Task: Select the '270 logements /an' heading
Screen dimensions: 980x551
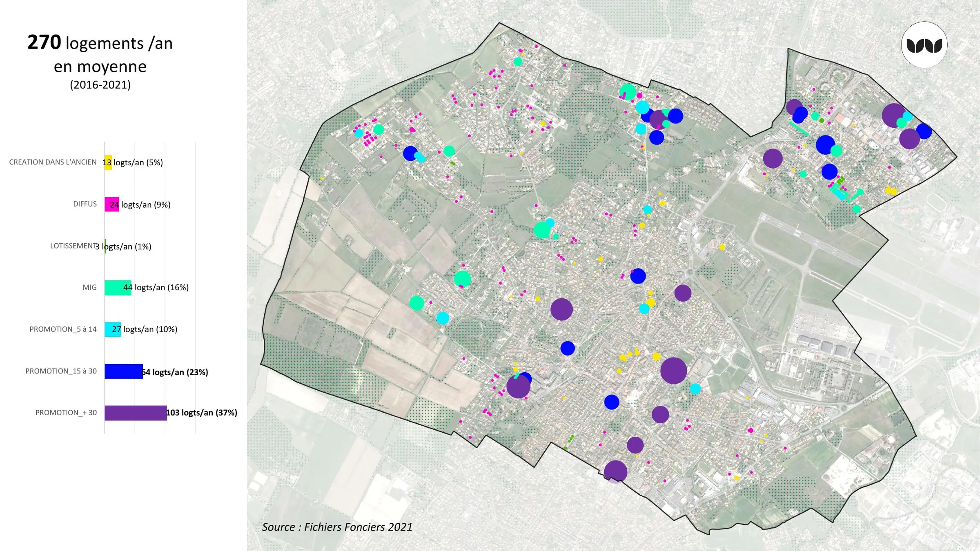Action: tap(100, 43)
